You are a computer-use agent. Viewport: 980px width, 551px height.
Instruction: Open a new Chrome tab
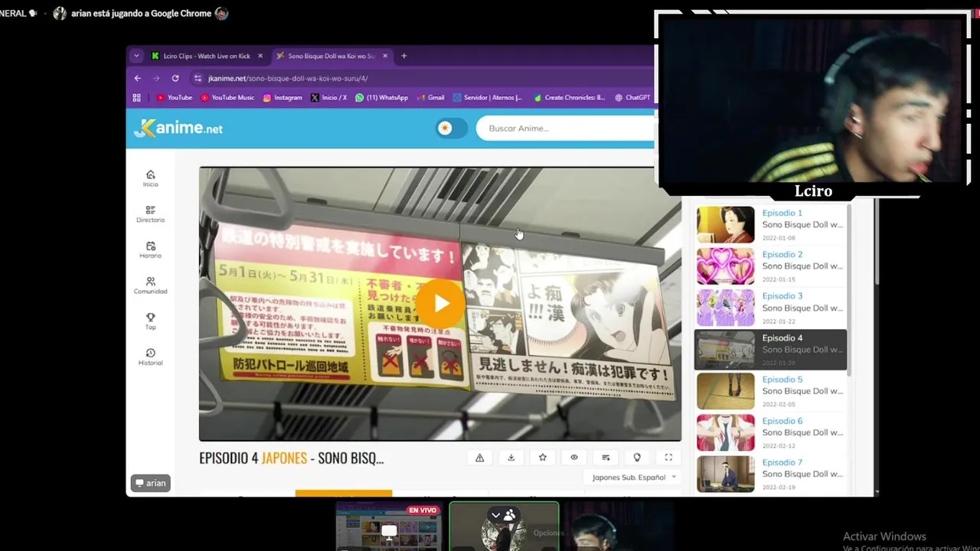[x=403, y=56]
